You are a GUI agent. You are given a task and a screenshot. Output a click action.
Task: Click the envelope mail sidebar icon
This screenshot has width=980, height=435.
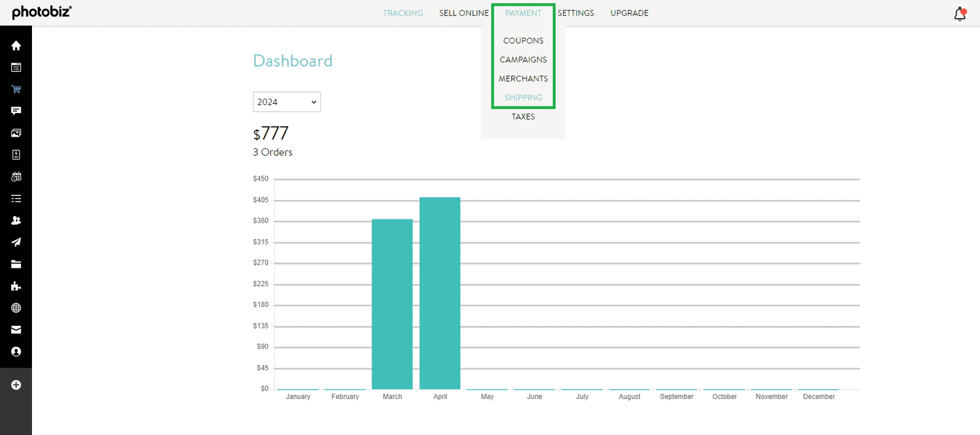[16, 330]
